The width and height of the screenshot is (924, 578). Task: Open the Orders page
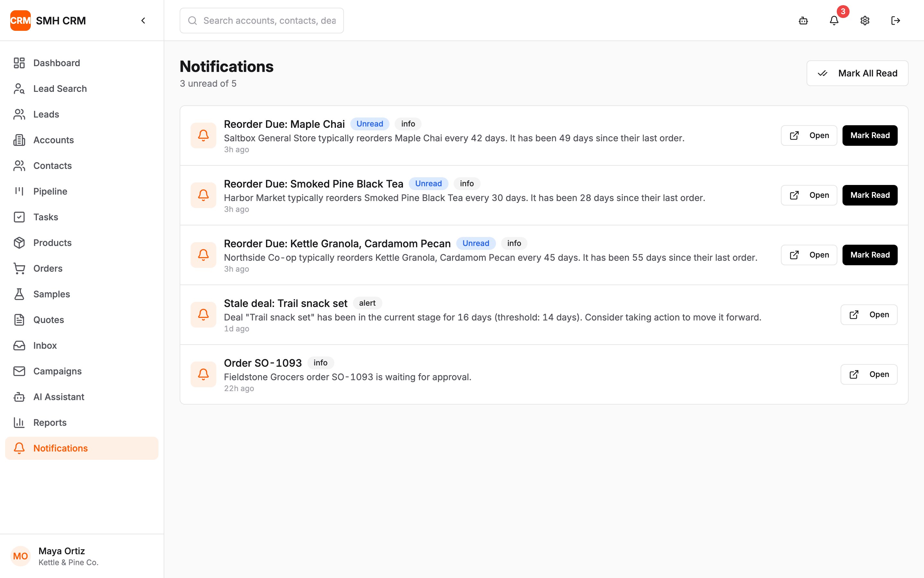pyautogui.click(x=82, y=268)
